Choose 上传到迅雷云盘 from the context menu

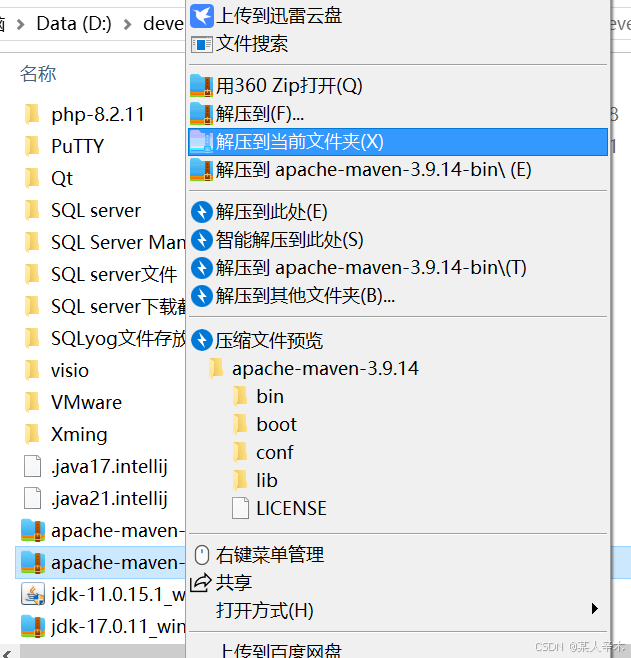[398, 16]
